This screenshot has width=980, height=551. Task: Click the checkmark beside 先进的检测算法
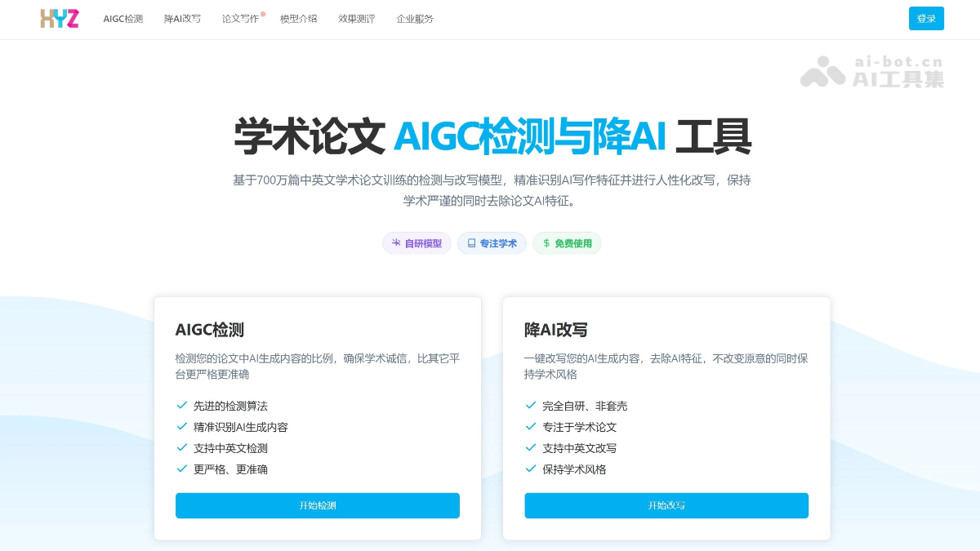[x=181, y=405]
